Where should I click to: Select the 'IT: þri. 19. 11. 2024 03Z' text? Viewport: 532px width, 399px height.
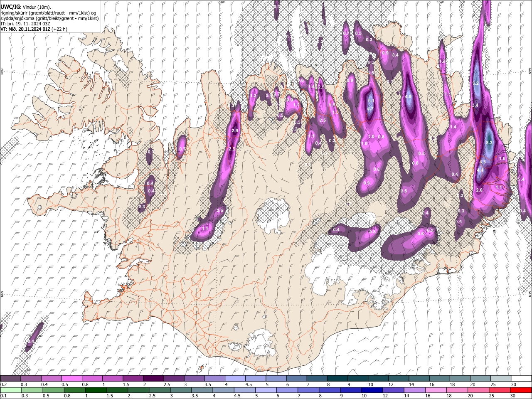(x=26, y=24)
